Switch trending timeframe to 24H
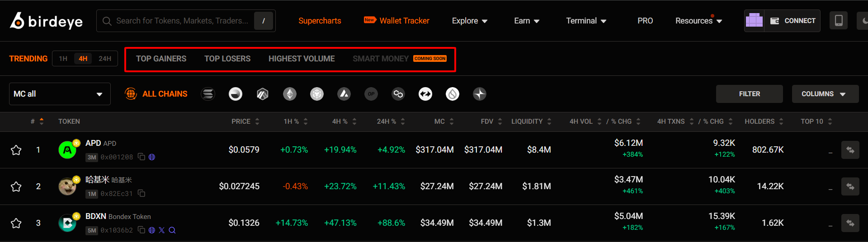 click(x=105, y=59)
